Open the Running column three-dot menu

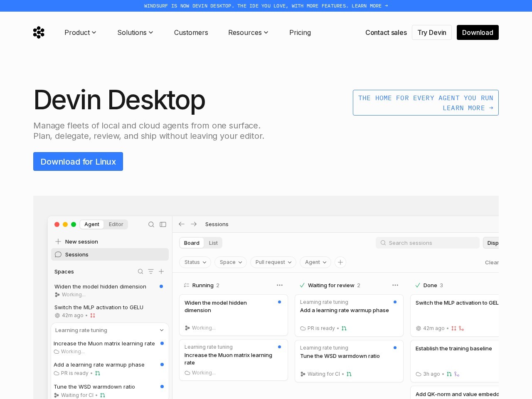click(x=280, y=285)
